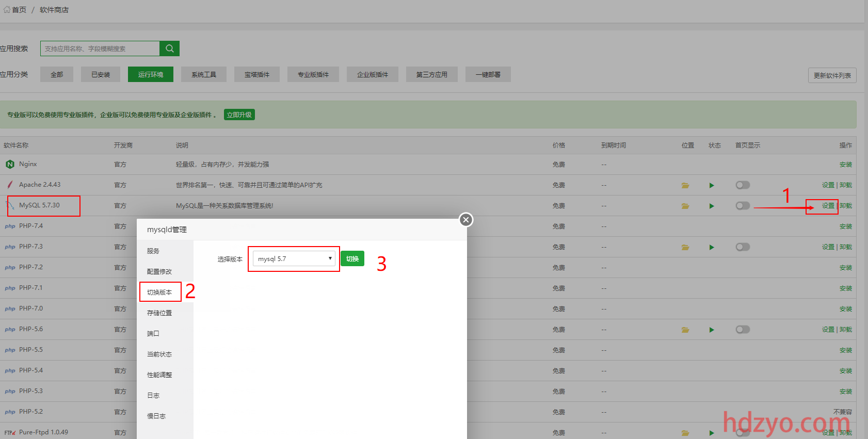Screen dimensions: 868x439
Task: Open 存储位置 in the mysqld管理 menu
Action: [165, 313]
